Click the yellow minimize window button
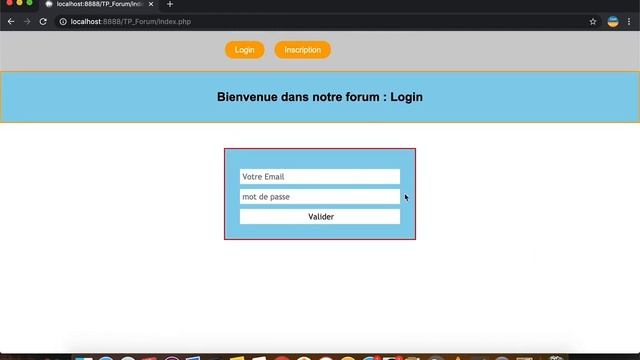The height and width of the screenshot is (360, 640). coord(19,2)
